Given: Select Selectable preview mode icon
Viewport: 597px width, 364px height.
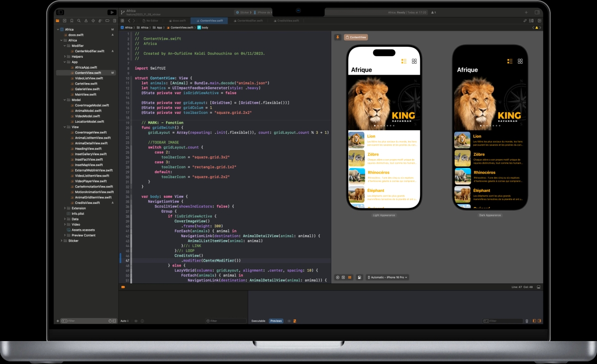Looking at the screenshot, I should click(343, 277).
